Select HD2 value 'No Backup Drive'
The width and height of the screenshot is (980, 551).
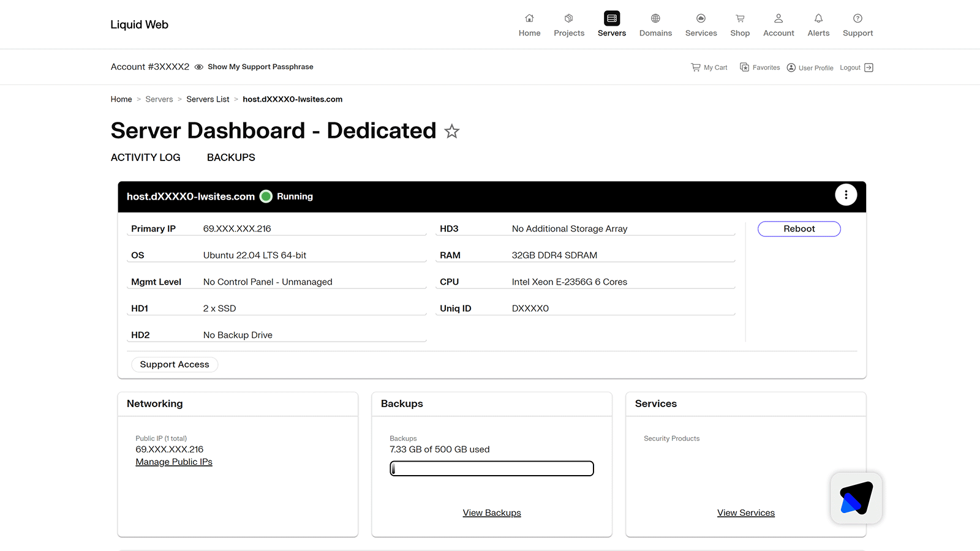tap(238, 335)
